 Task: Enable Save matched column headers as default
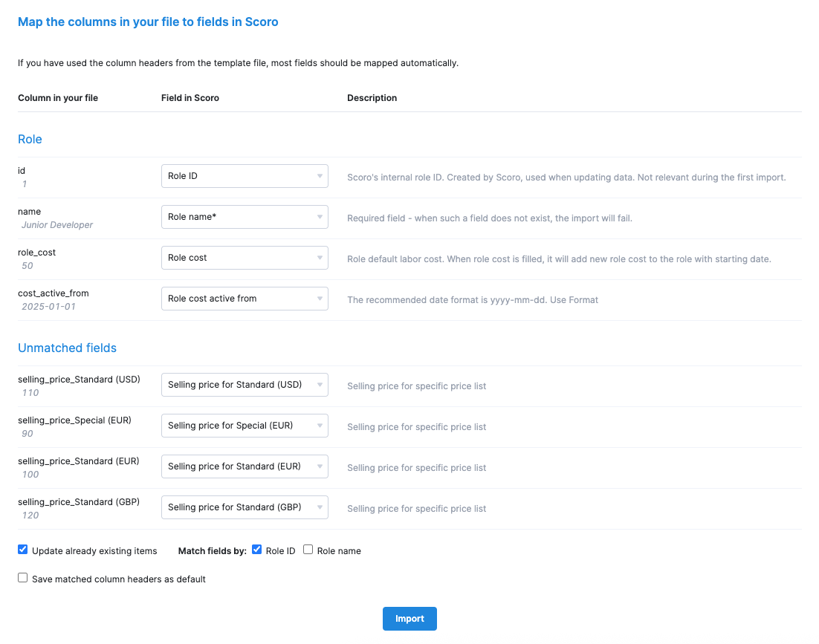tap(22, 578)
